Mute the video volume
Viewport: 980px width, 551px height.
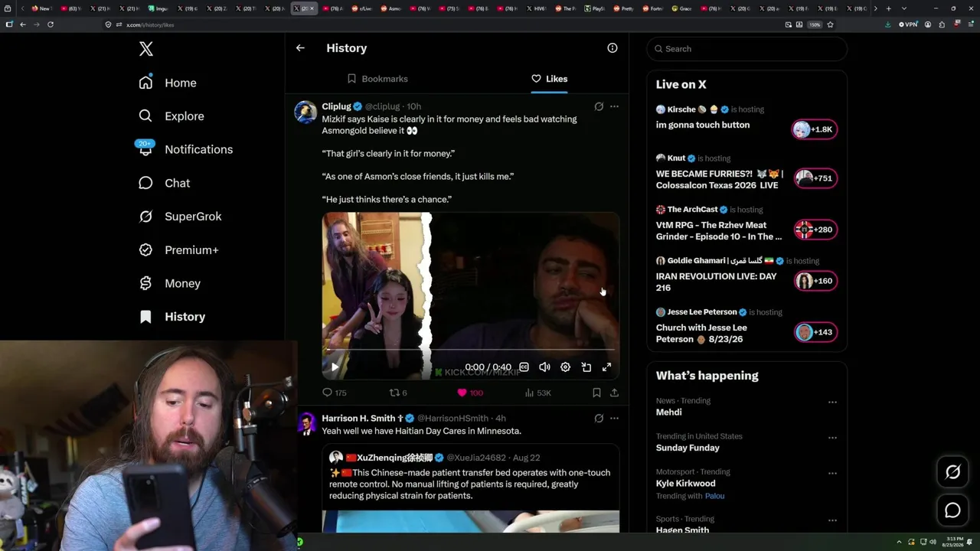[x=544, y=367]
